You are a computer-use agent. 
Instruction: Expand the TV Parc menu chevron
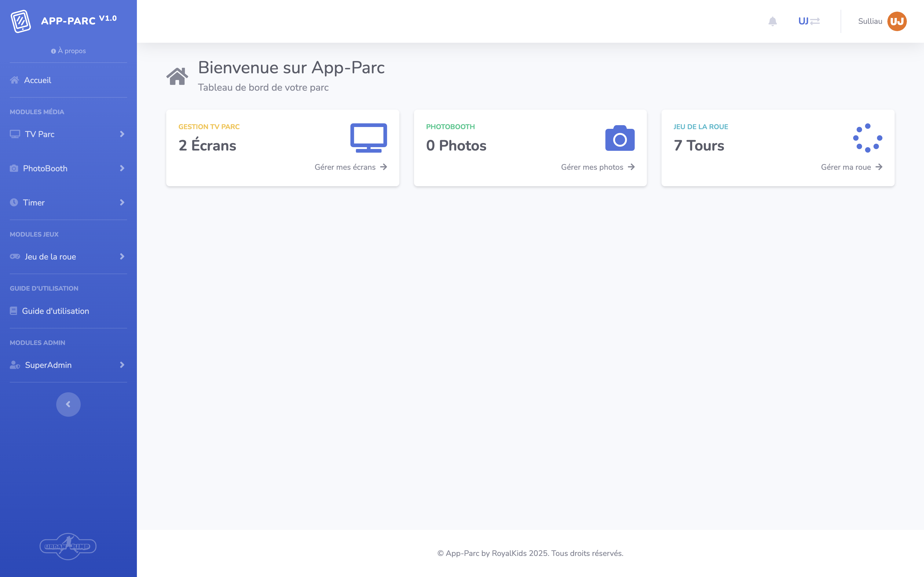tap(122, 134)
